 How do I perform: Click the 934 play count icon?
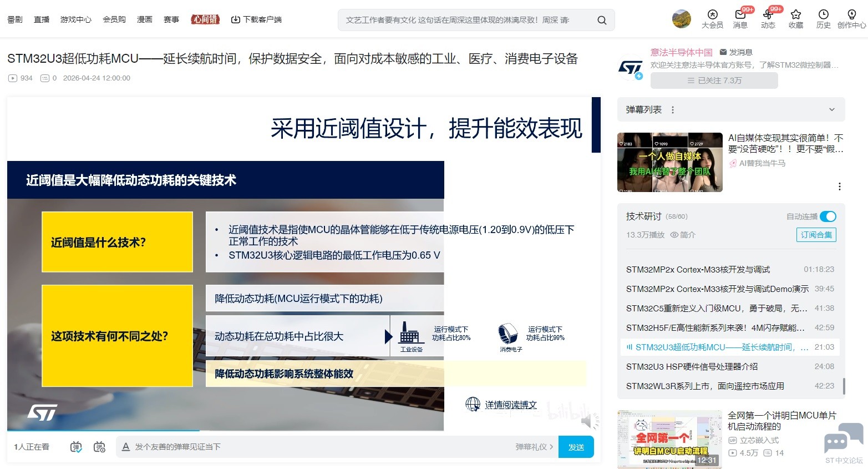coord(13,78)
